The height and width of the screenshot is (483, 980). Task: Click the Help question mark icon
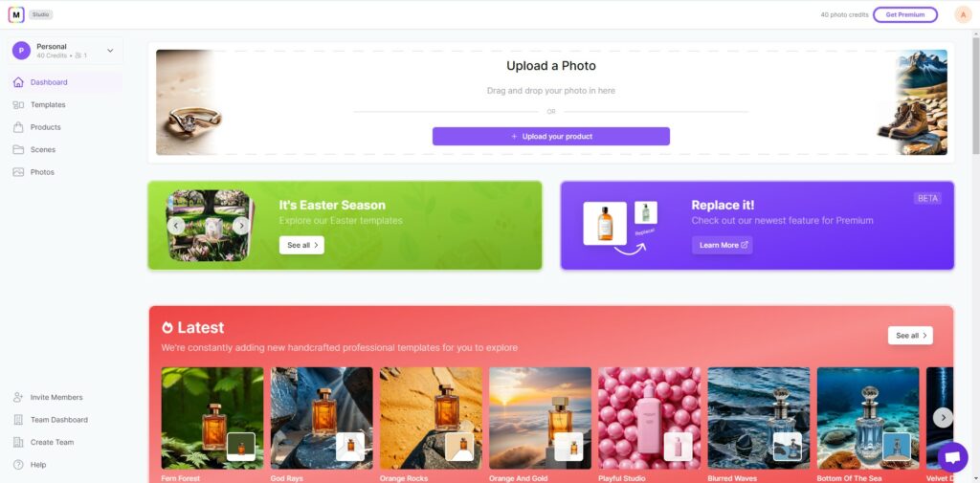click(x=18, y=465)
